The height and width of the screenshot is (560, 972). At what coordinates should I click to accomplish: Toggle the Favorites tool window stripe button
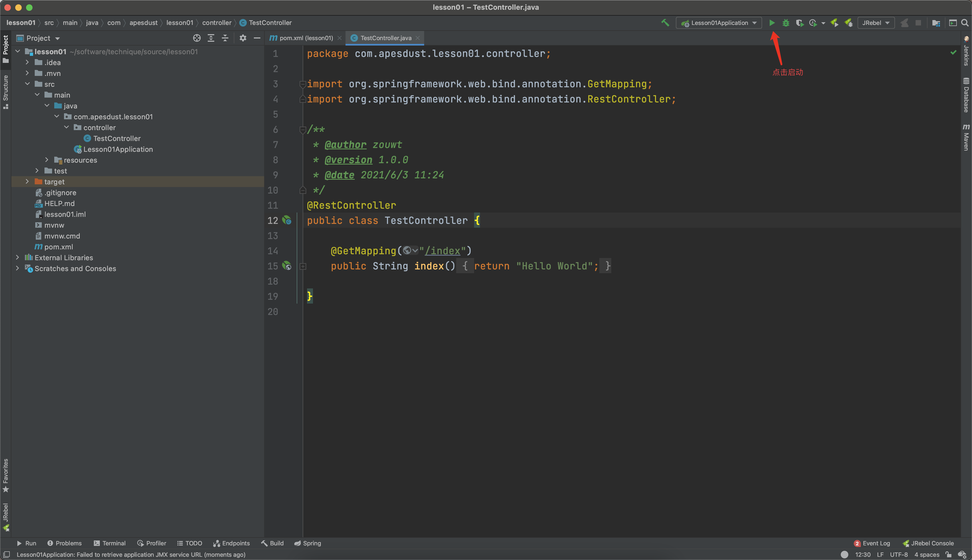tap(5, 476)
